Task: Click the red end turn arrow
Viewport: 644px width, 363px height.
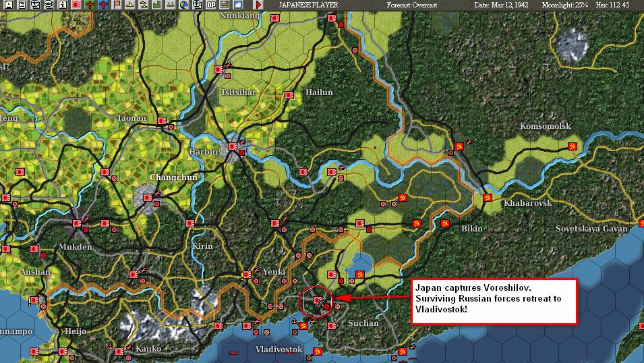Action: coord(259,5)
